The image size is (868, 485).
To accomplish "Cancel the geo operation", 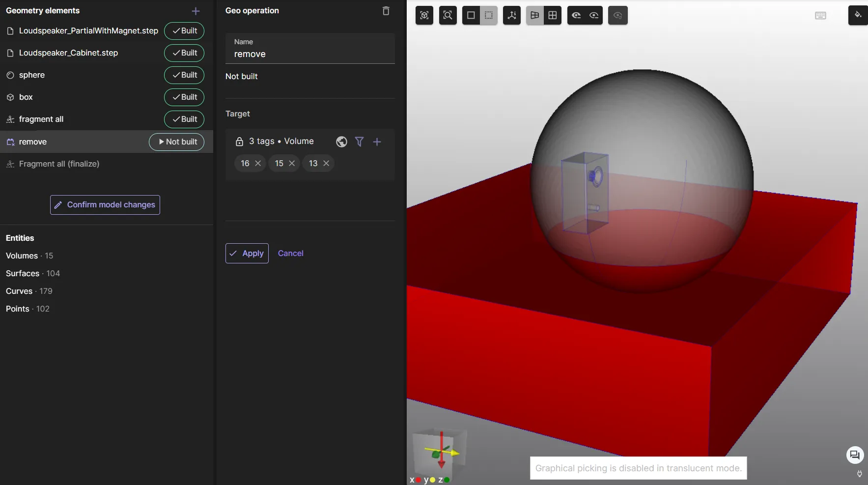I will click(x=291, y=253).
